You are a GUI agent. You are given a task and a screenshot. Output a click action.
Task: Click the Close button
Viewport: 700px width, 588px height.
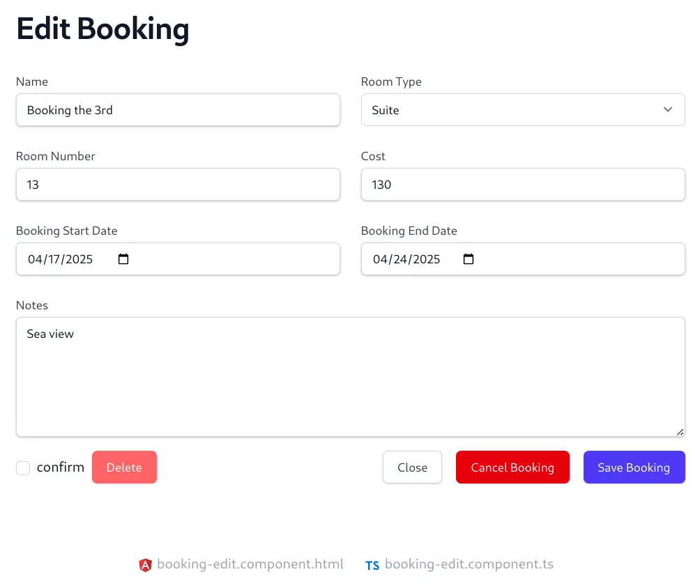[x=412, y=467]
